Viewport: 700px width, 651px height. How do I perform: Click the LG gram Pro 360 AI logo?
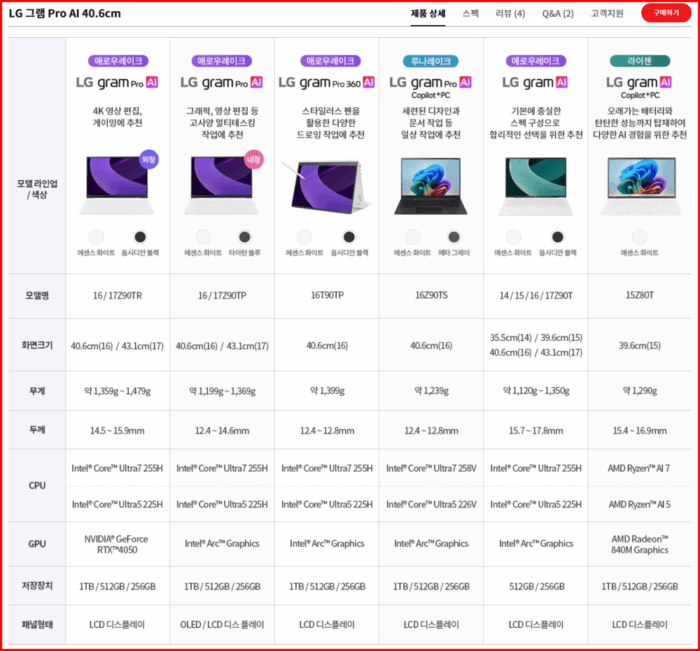point(326,83)
